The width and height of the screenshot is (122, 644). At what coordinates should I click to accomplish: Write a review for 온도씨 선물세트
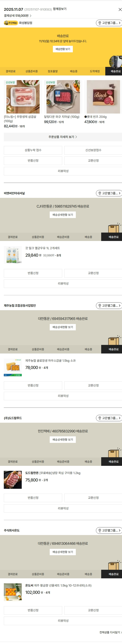[63, 621]
